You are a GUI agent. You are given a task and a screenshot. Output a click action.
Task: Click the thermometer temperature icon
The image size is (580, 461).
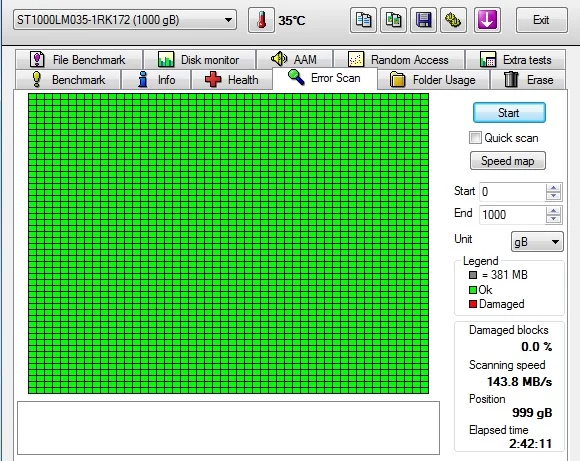pyautogui.click(x=261, y=20)
